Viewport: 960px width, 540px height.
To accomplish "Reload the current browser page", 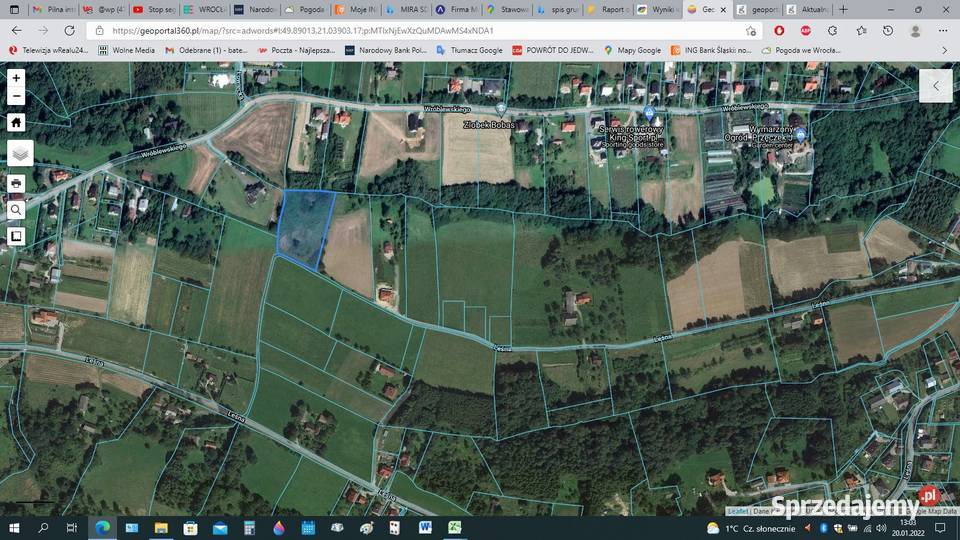I will coord(69,31).
